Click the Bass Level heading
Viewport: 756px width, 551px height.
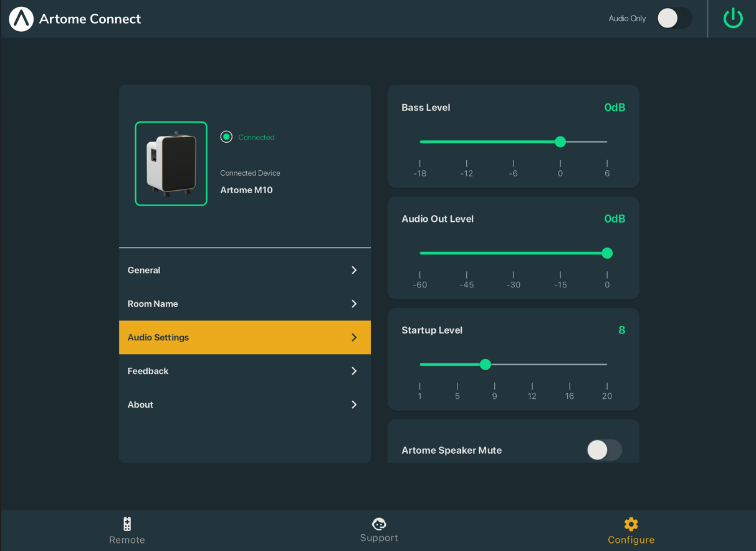(x=426, y=107)
